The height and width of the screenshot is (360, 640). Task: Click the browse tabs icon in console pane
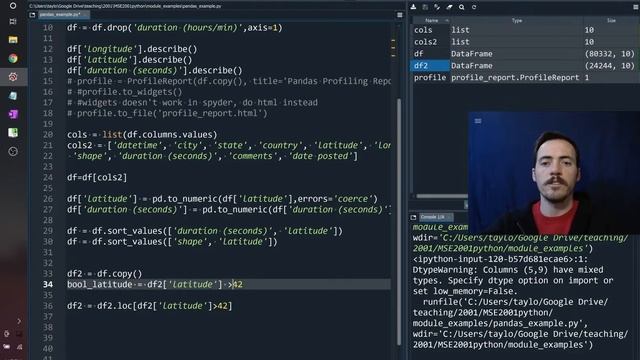[413, 217]
